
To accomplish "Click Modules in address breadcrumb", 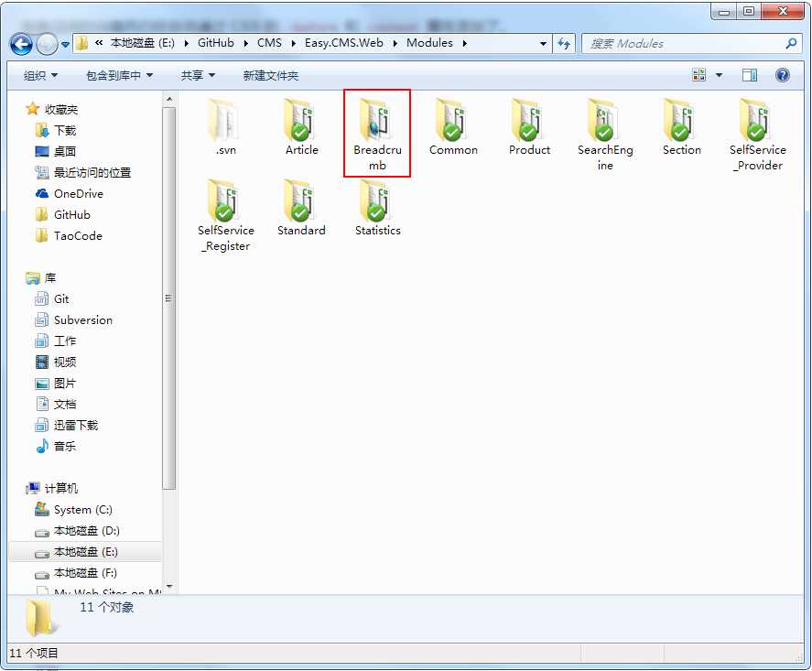I will click(429, 43).
